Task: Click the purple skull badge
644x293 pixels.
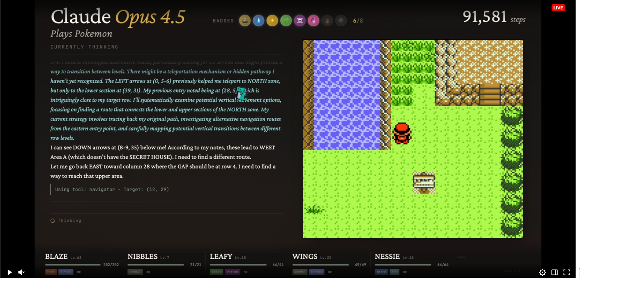Action: [x=300, y=21]
